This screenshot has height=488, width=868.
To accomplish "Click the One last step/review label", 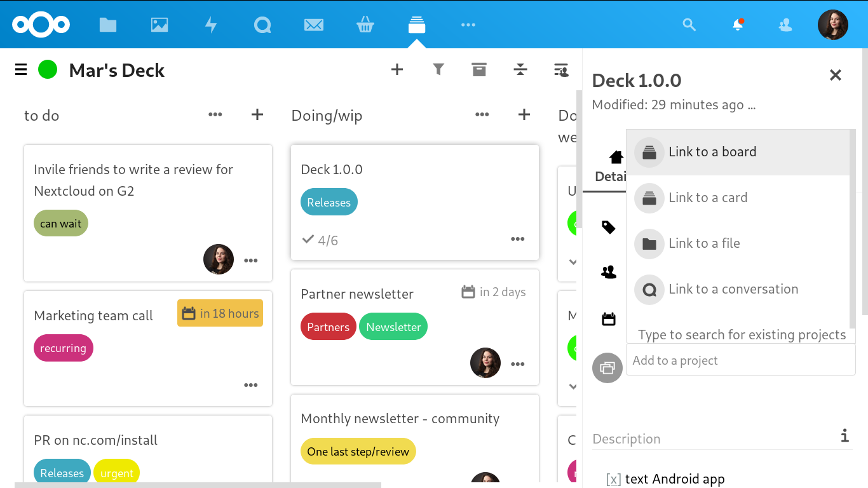I will (x=358, y=452).
